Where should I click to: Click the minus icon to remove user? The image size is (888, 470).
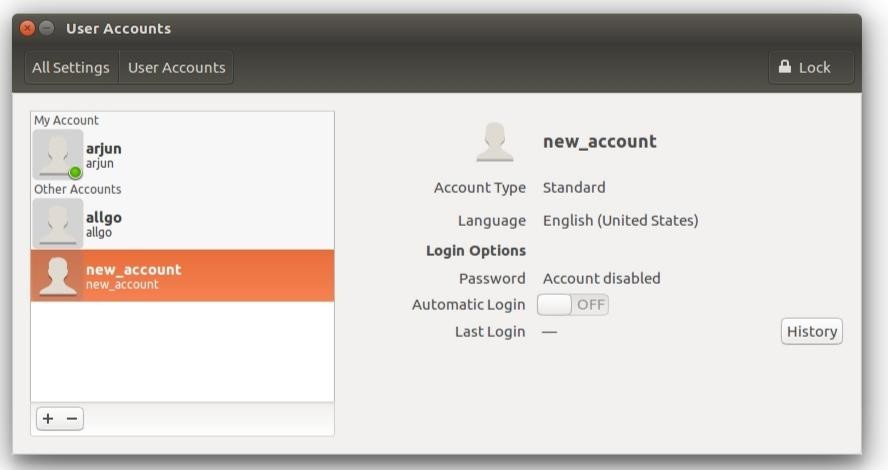pos(71,419)
